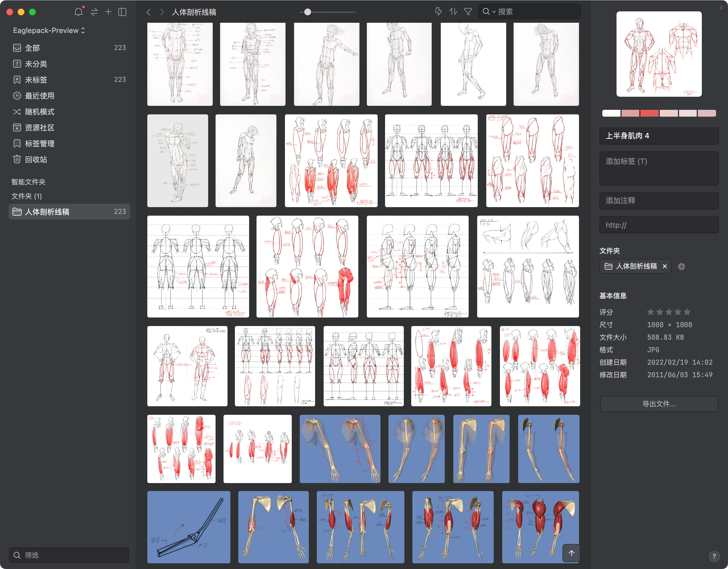This screenshot has width=728, height=569.
Task: Select 未标签 in the sidebar
Action: click(x=69, y=80)
